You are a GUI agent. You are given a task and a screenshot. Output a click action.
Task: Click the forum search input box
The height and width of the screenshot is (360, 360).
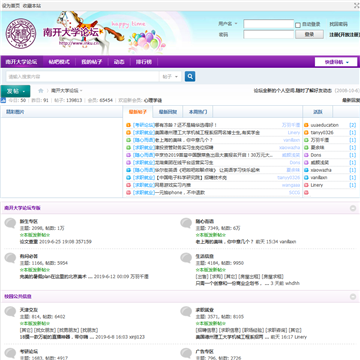click(83, 77)
